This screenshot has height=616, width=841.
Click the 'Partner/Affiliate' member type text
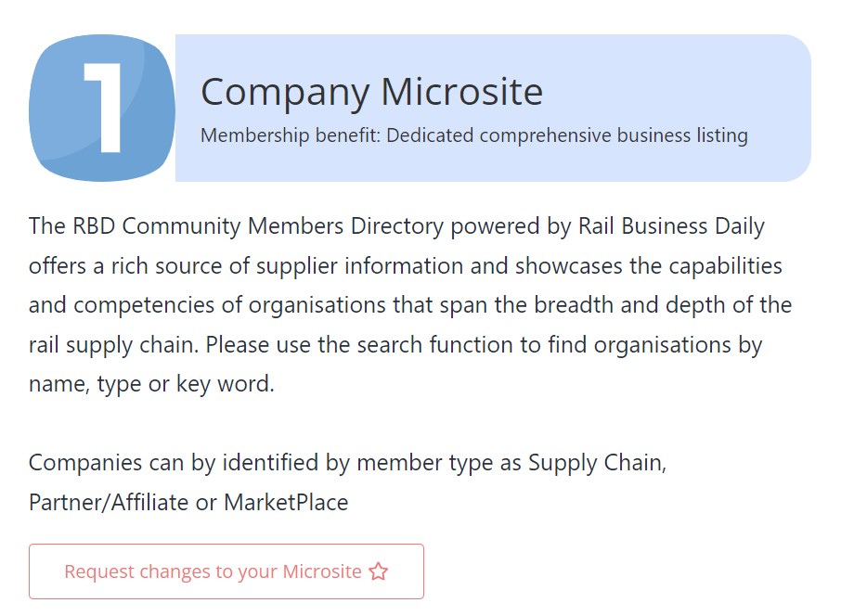[109, 503]
